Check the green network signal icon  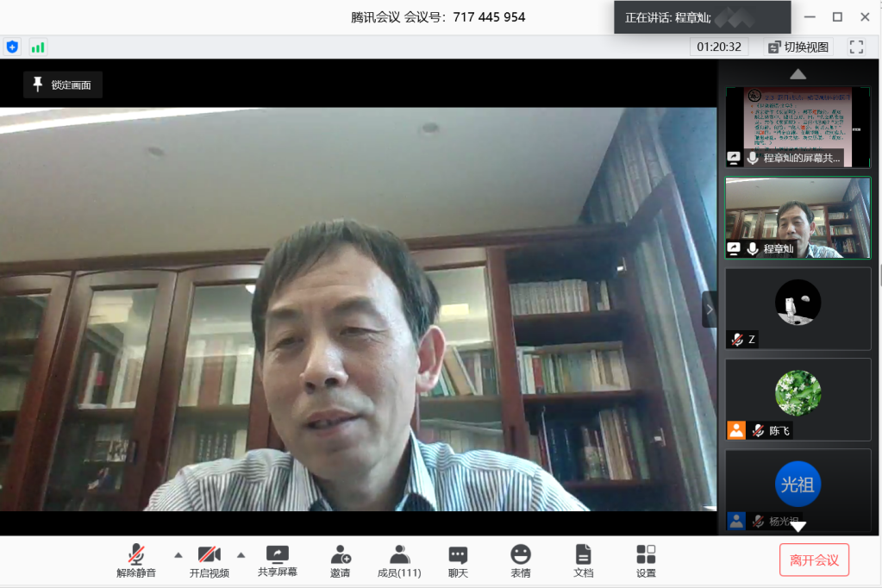coord(38,47)
